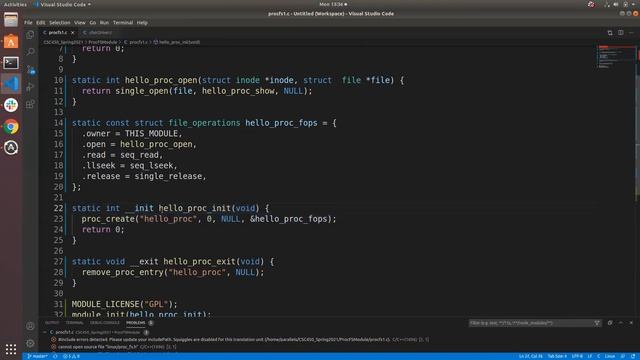Open the View menu
This screenshot has height=360, width=640.
point(80,23)
